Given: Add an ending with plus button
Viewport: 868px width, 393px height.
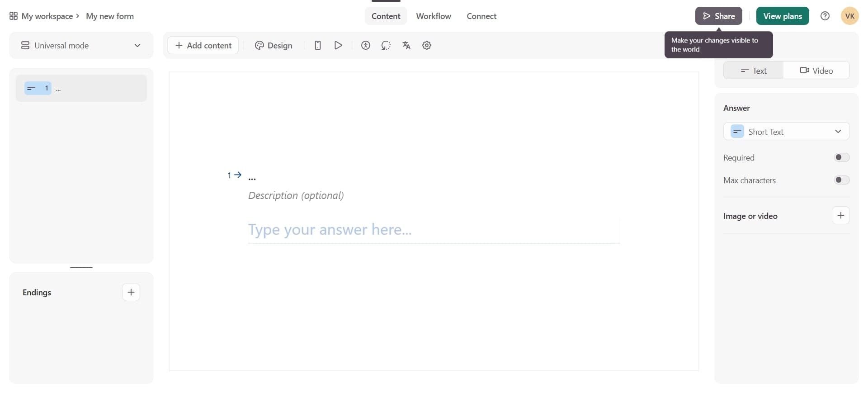Looking at the screenshot, I should pos(131,292).
